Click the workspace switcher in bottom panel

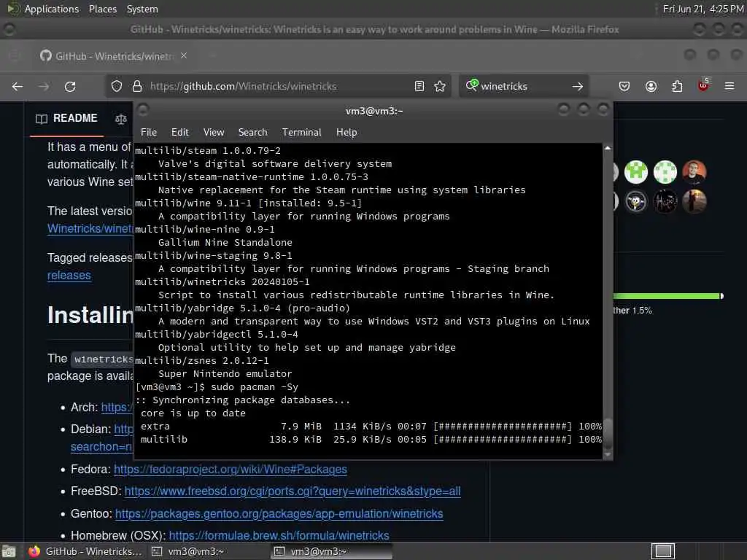pyautogui.click(x=663, y=551)
